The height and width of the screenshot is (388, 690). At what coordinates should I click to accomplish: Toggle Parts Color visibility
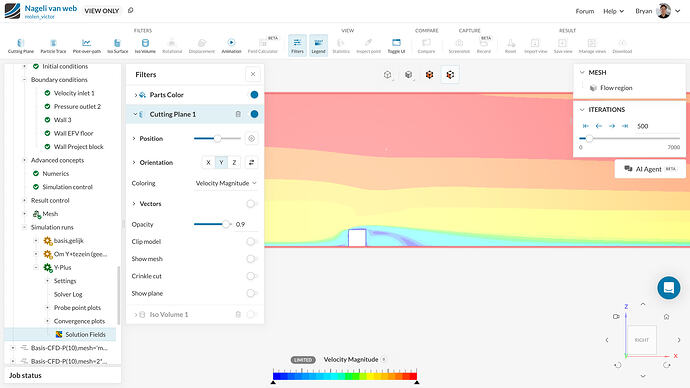coord(254,95)
